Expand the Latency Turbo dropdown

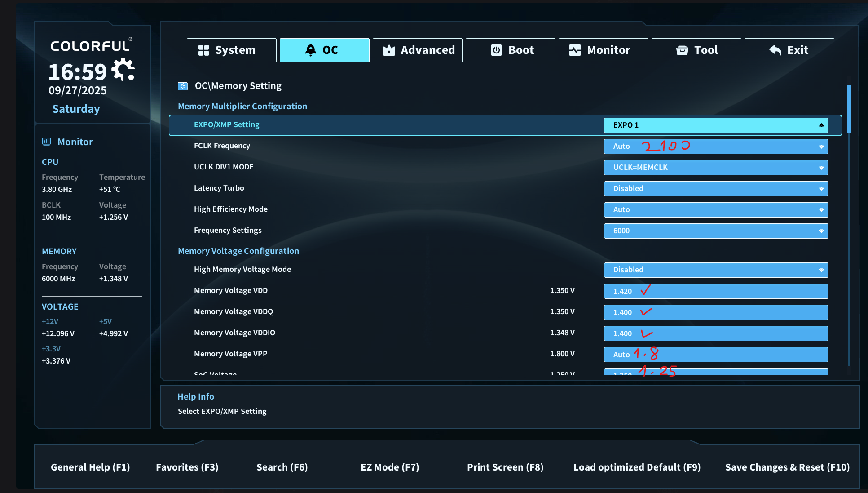point(716,189)
